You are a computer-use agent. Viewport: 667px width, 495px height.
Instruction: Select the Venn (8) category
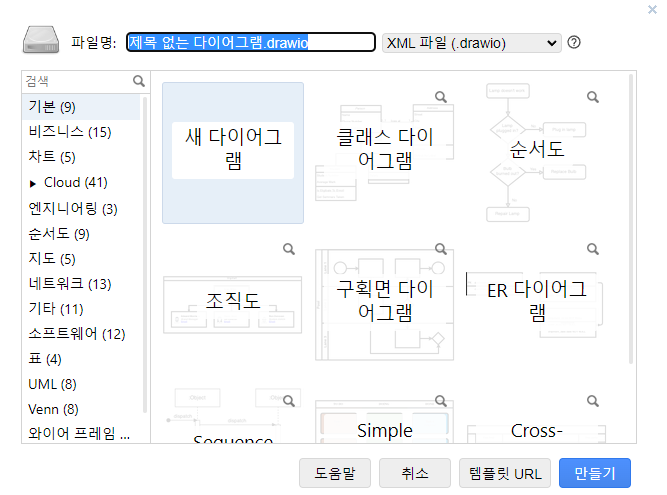click(x=81, y=409)
